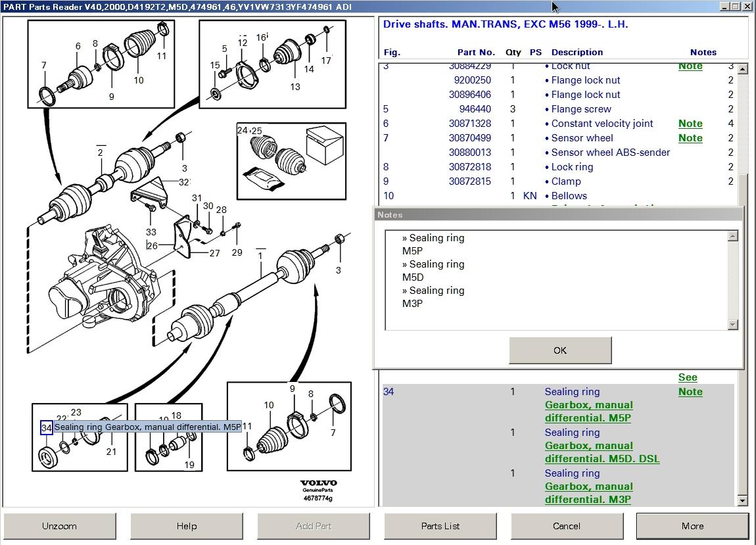Select Lock ring 30872818 row
Viewport: 756px width, 545px height.
(558, 167)
